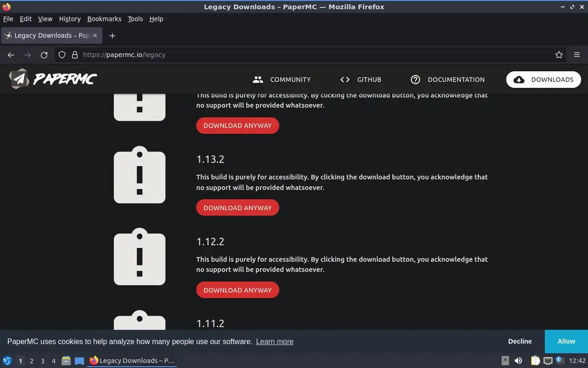588x368 pixels.
Task: Click the 1.12.2 warning tag icon
Action: (140, 257)
